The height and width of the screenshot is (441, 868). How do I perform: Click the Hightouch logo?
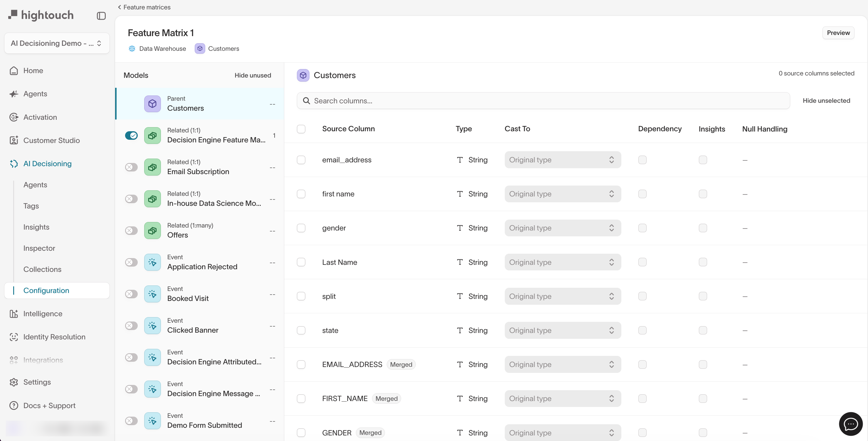coord(41,15)
